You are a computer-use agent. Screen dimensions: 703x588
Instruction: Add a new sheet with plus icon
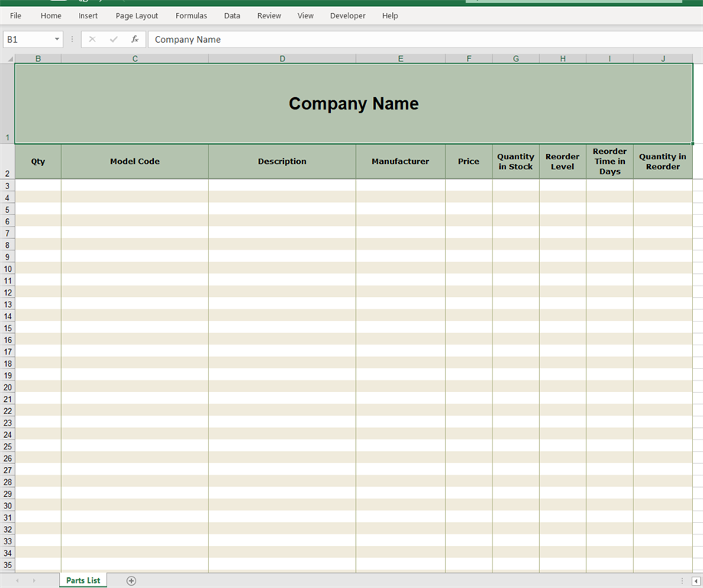pos(131,581)
